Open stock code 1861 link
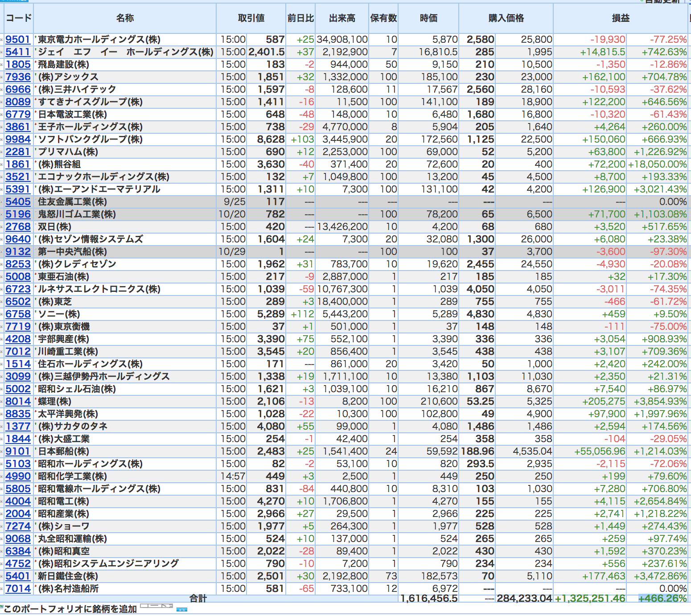 pyautogui.click(x=18, y=164)
